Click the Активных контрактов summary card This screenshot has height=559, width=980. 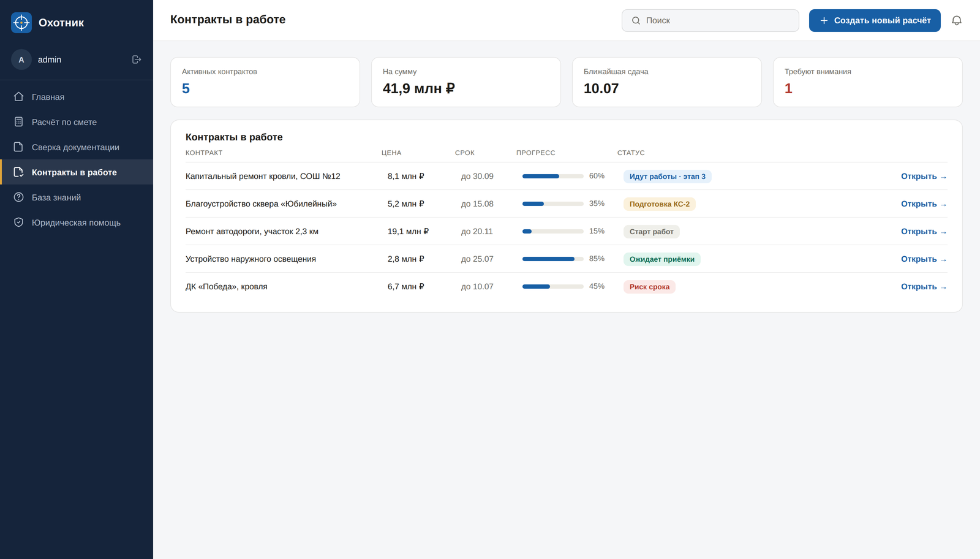[265, 82]
